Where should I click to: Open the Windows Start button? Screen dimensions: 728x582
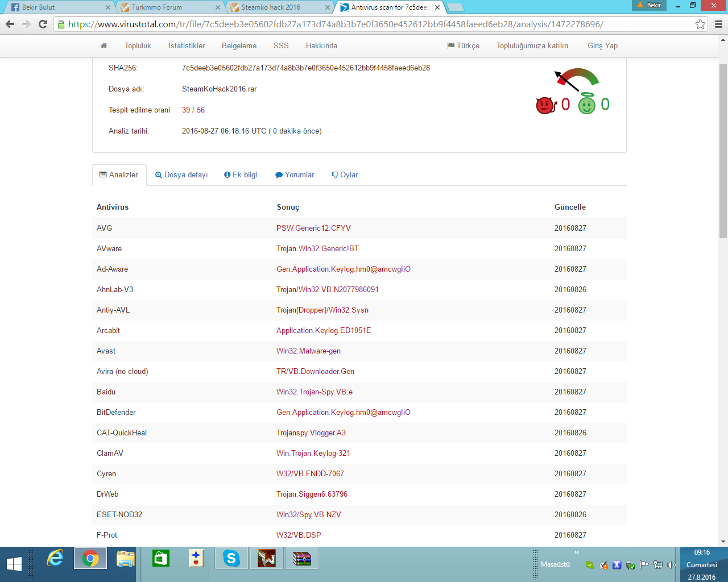click(x=14, y=564)
